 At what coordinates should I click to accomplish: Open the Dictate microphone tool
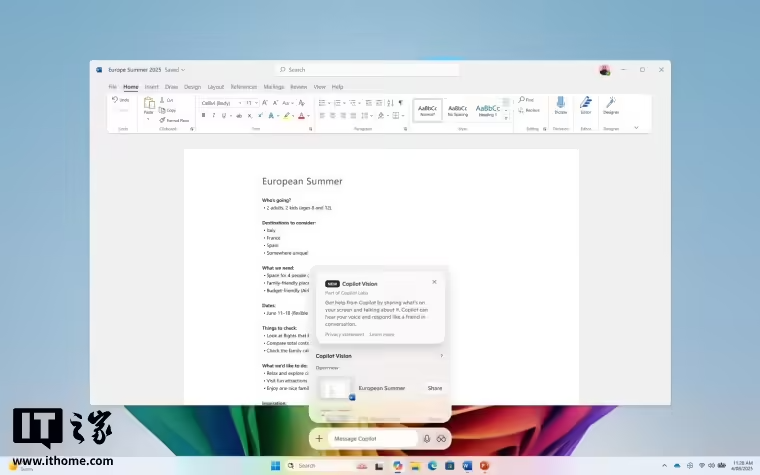[561, 105]
